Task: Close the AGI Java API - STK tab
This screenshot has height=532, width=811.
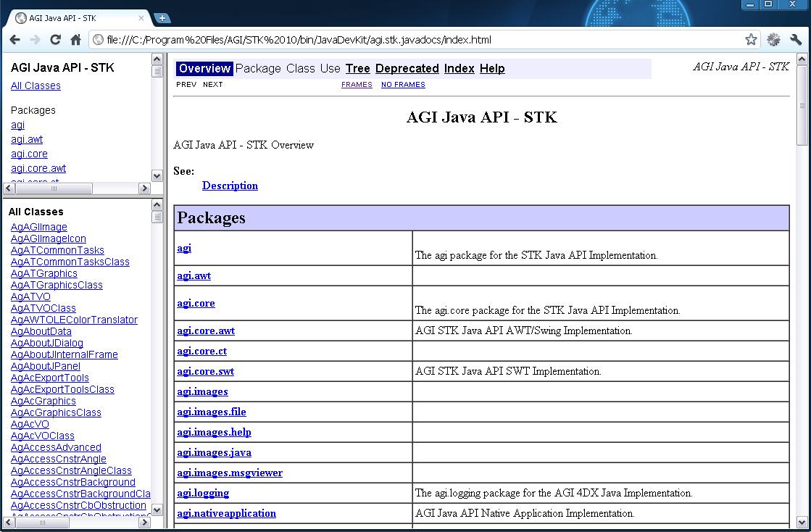Action: coord(141,17)
